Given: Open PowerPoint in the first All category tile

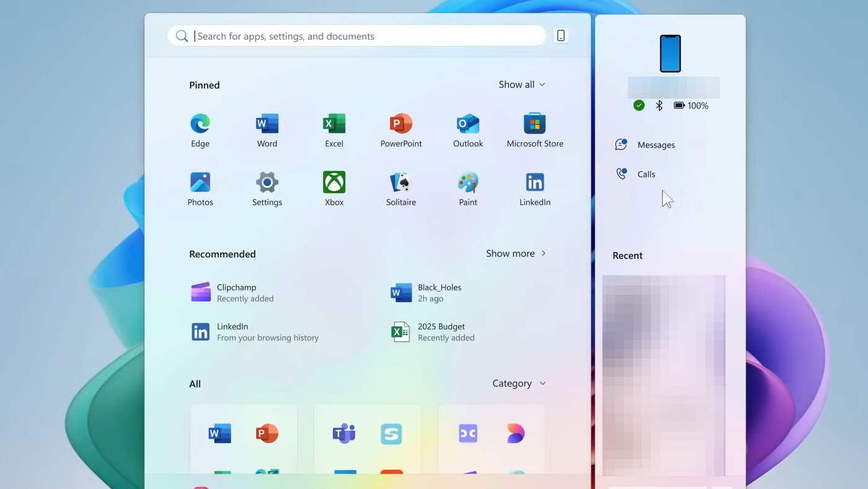Looking at the screenshot, I should click(267, 433).
